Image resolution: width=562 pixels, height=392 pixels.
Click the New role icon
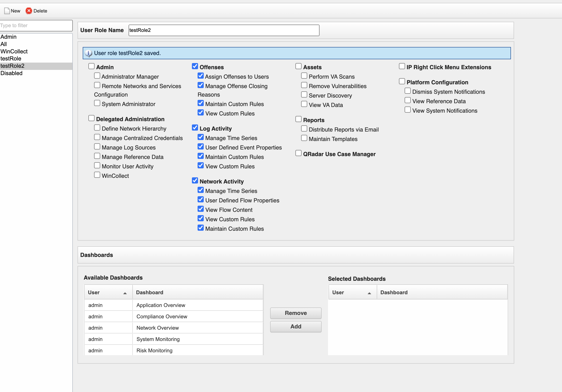pyautogui.click(x=7, y=11)
